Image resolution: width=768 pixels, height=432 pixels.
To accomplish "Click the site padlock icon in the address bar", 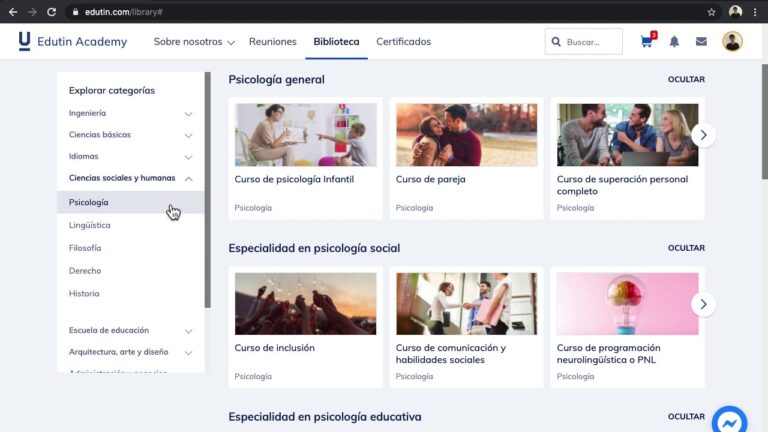I will [x=75, y=12].
